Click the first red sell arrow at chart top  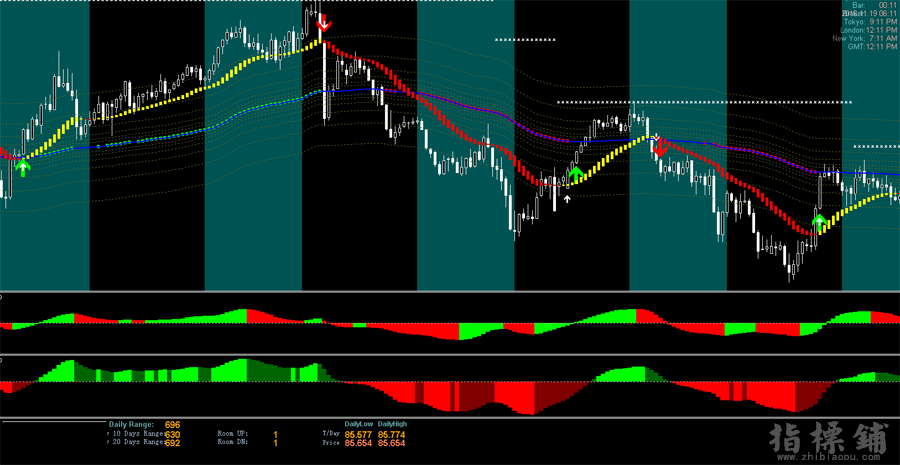click(323, 24)
